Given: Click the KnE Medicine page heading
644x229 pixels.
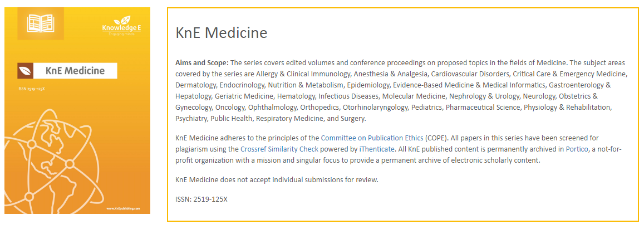Looking at the screenshot, I should pos(221,33).
